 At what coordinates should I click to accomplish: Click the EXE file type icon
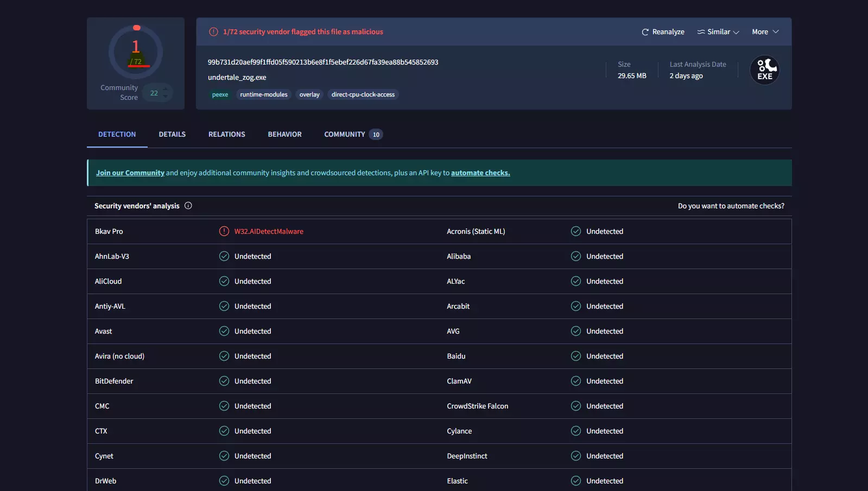[x=764, y=70]
